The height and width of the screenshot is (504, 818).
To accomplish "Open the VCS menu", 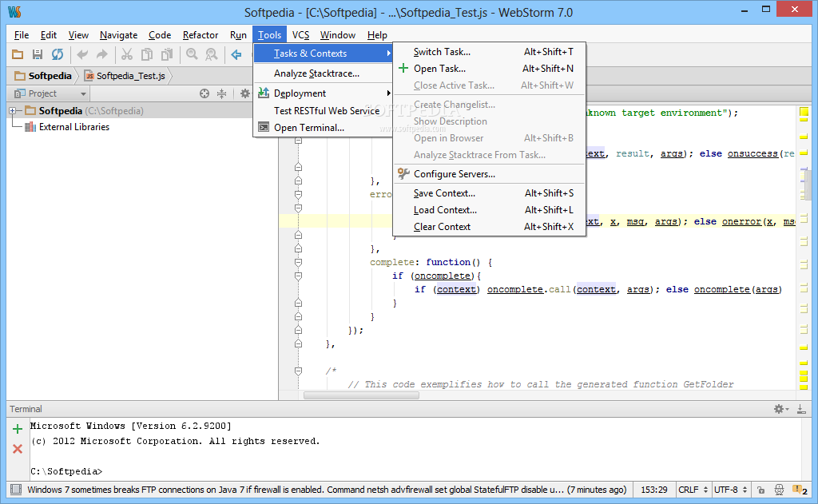I will click(300, 35).
